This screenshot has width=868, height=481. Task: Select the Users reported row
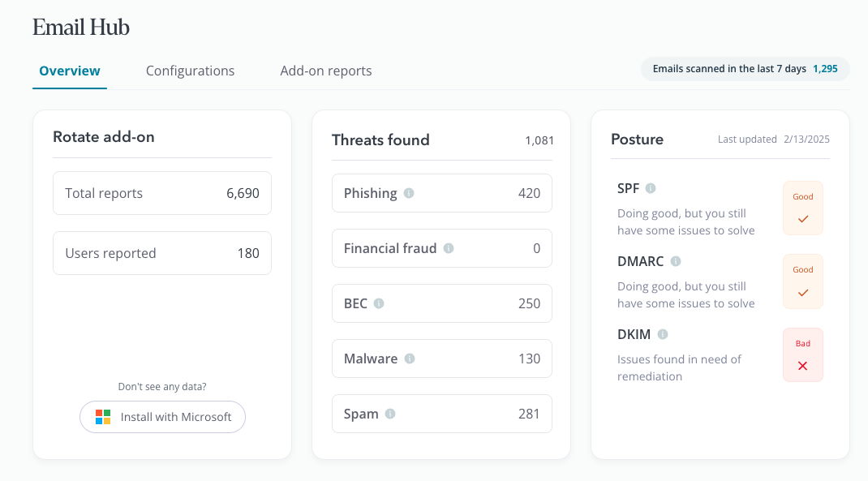coord(162,253)
